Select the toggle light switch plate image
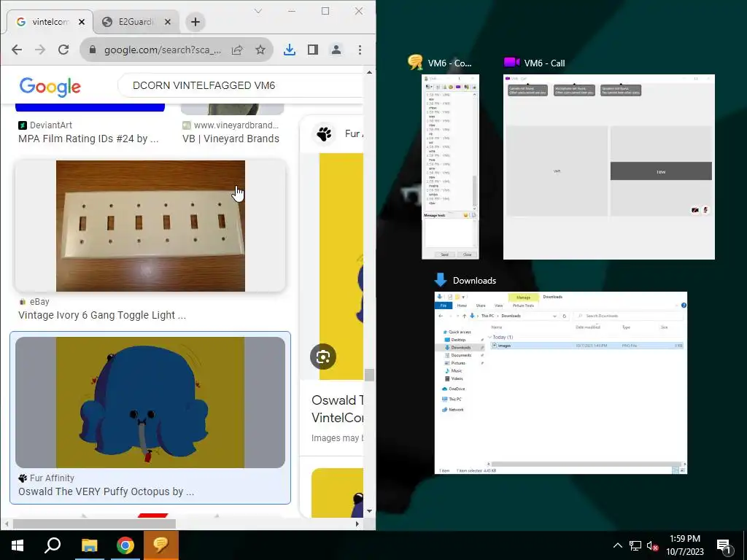The image size is (747, 560). [150, 226]
